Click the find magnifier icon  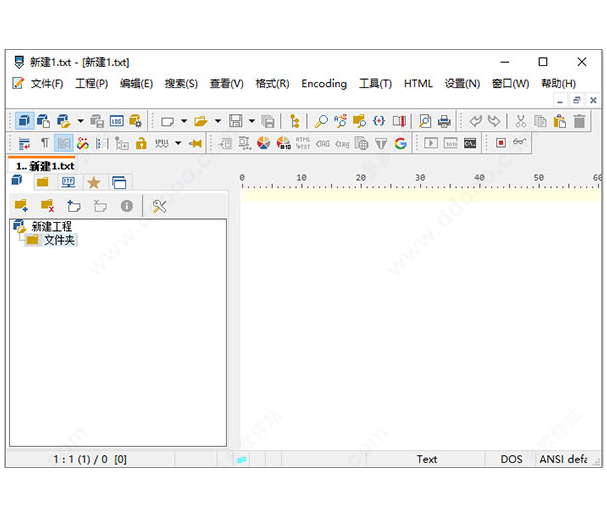[x=321, y=121]
